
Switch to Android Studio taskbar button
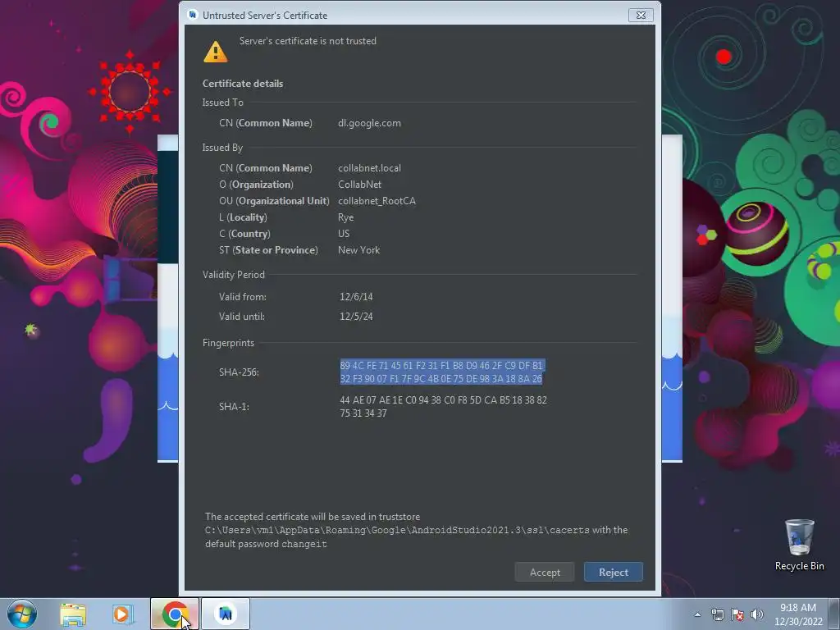[226, 614]
